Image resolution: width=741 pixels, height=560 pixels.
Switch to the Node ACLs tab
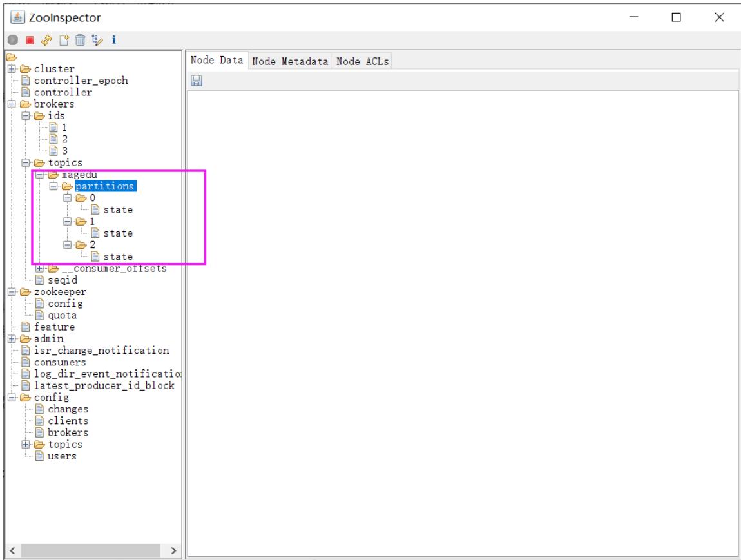(x=362, y=61)
